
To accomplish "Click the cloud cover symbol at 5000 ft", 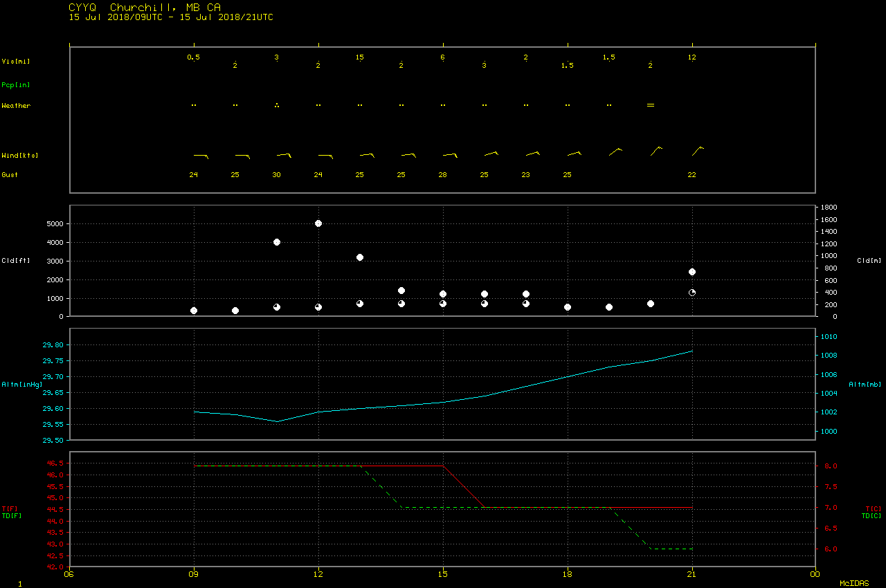I will [318, 223].
